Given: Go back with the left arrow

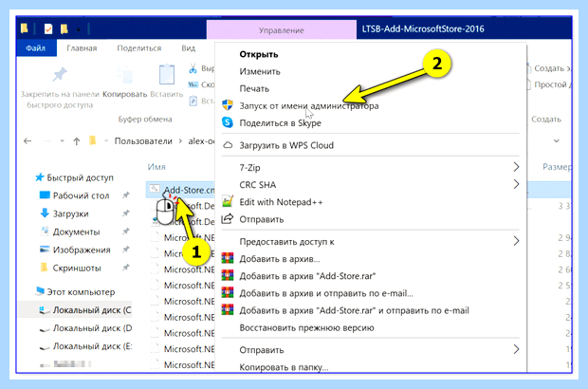Looking at the screenshot, I should pyautogui.click(x=28, y=141).
